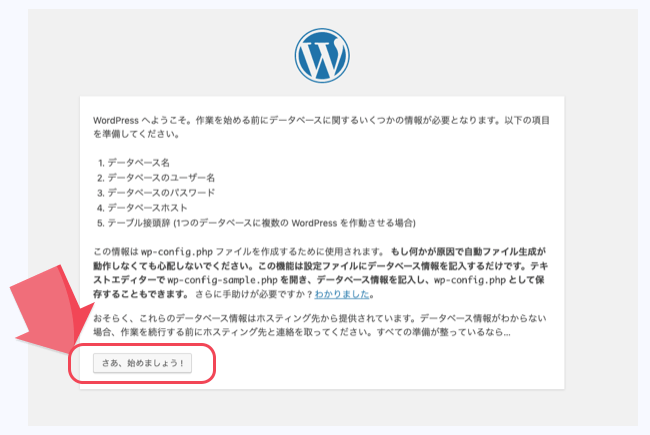The height and width of the screenshot is (435, 650).
Task: Select list item '1. データベース名'
Action: coord(133,163)
